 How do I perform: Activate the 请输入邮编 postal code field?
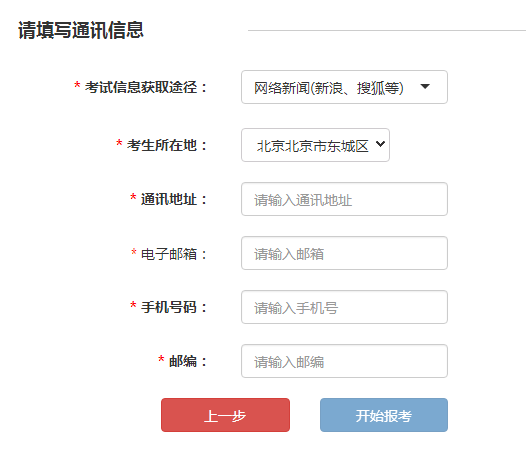click(344, 361)
